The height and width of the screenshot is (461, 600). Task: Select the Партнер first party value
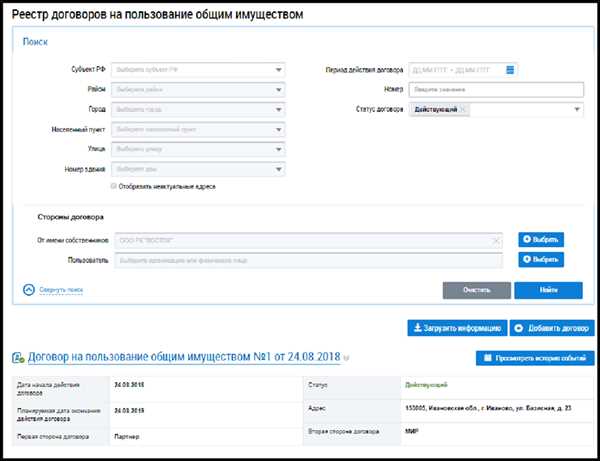tap(127, 437)
